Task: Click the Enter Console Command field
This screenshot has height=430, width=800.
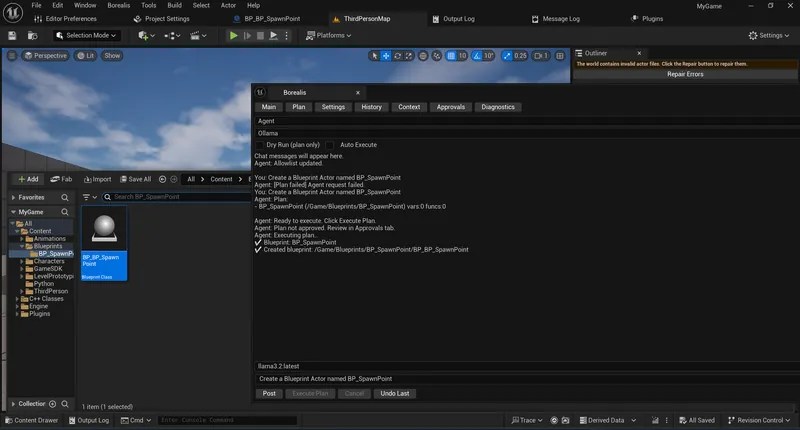Action: coord(227,420)
